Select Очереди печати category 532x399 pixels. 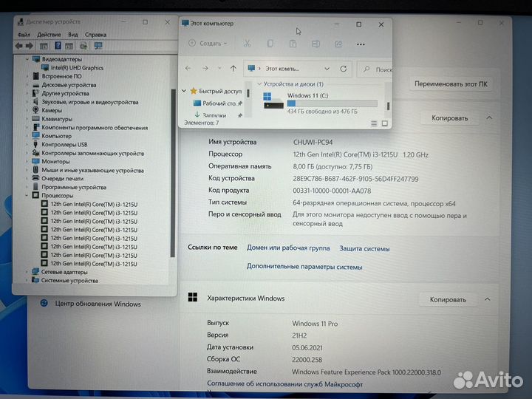click(62, 179)
